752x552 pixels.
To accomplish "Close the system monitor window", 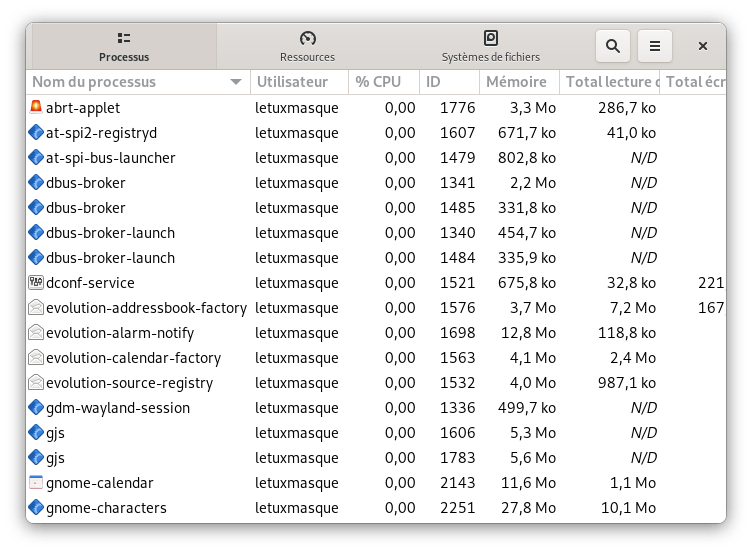I will click(703, 45).
